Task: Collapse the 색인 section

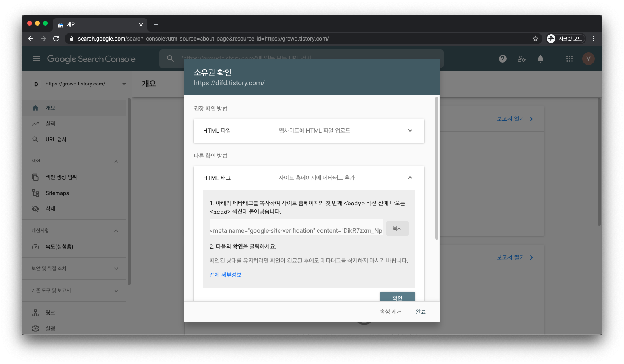Action: pos(116,162)
